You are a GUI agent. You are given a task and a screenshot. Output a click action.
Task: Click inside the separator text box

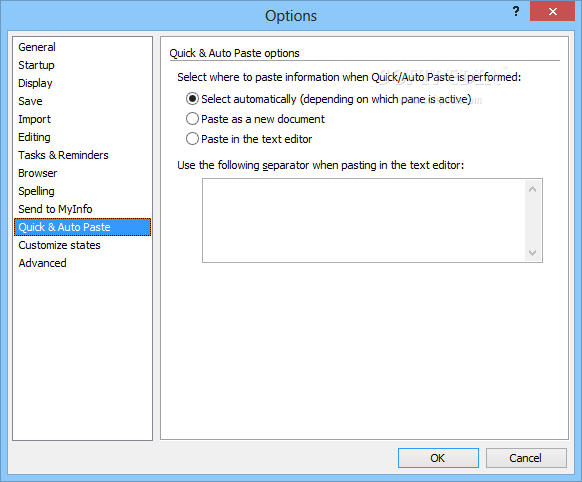[364, 220]
